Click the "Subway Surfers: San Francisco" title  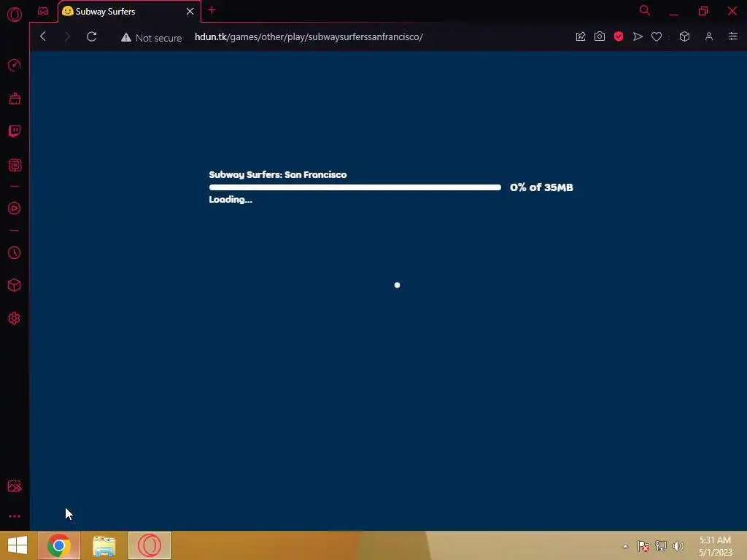[x=278, y=175]
